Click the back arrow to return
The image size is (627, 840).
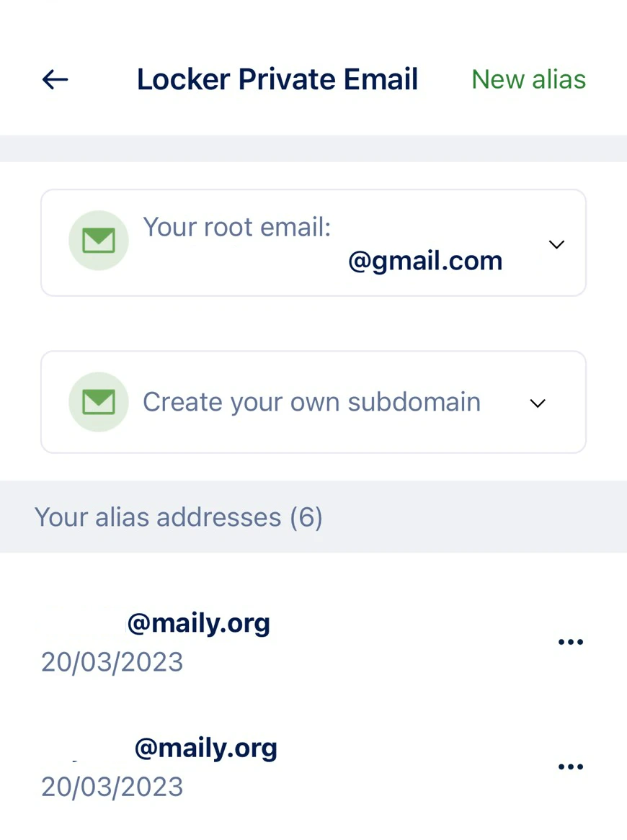pyautogui.click(x=55, y=79)
